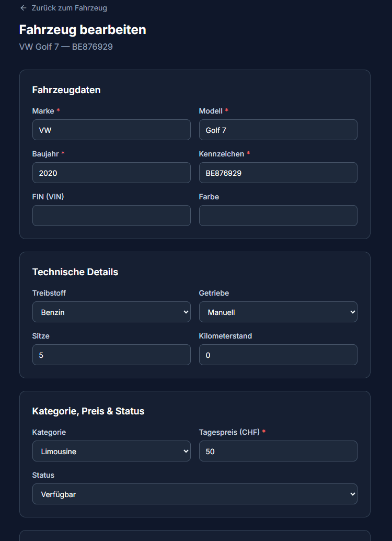Expand the Status dropdown set to Verfügbar

click(x=194, y=494)
